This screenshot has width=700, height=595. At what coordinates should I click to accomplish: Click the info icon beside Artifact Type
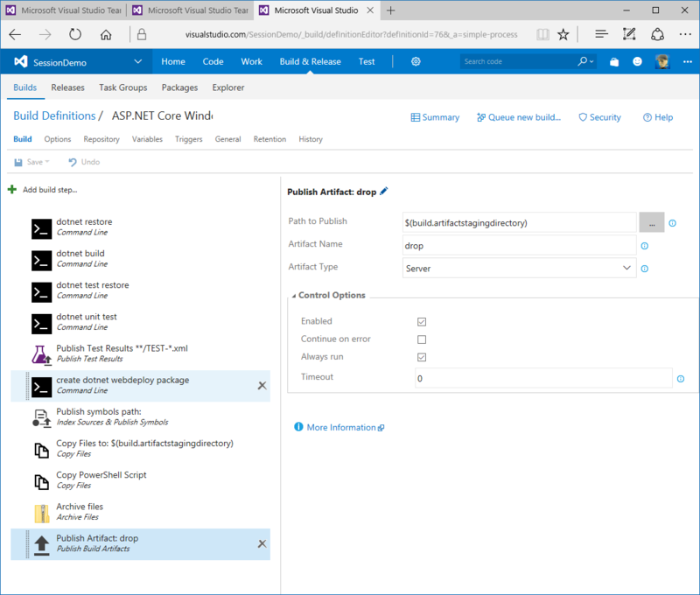pos(645,269)
